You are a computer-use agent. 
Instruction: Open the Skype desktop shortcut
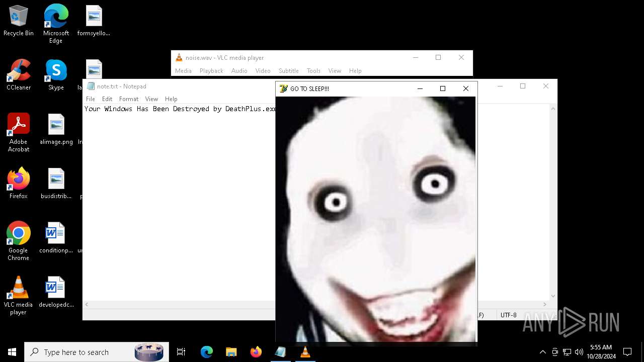tap(56, 75)
